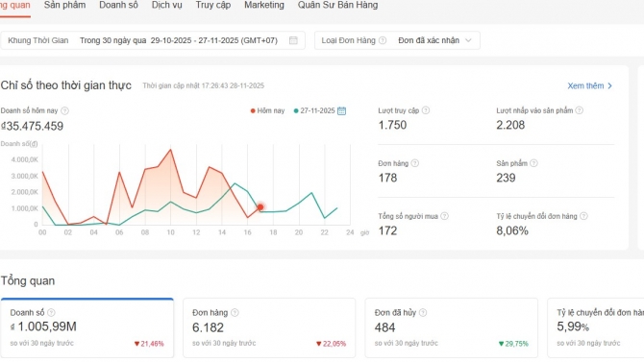This screenshot has width=644, height=362.
Task: Open the Khung Thời Gian date field
Action: click(x=153, y=40)
